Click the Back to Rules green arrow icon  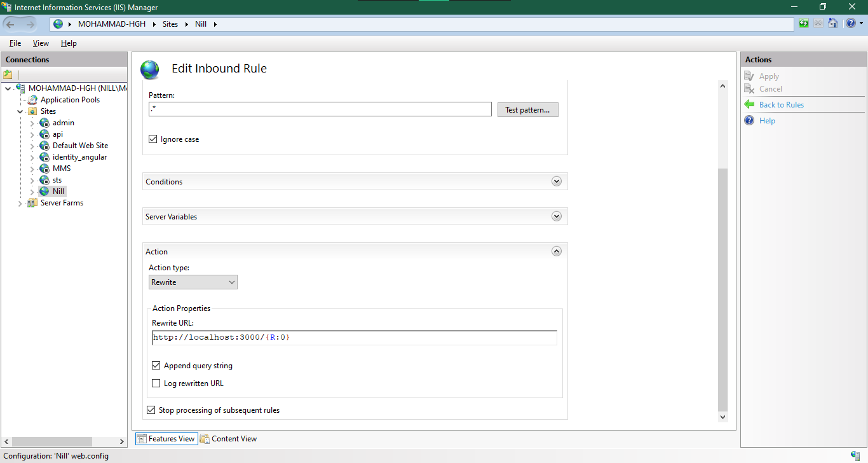coord(750,105)
